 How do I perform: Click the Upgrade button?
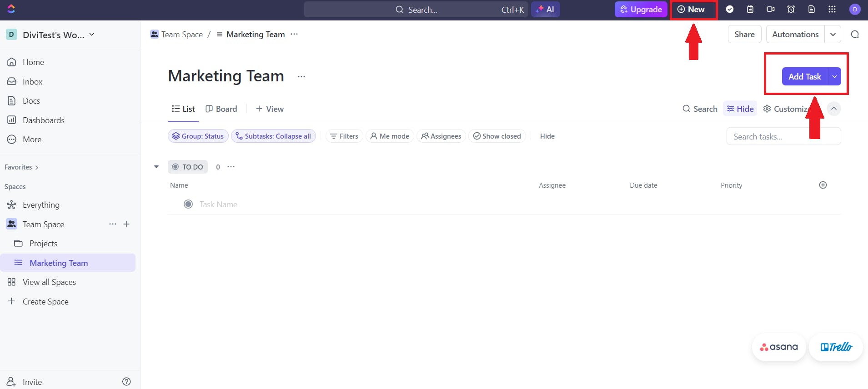(x=641, y=10)
